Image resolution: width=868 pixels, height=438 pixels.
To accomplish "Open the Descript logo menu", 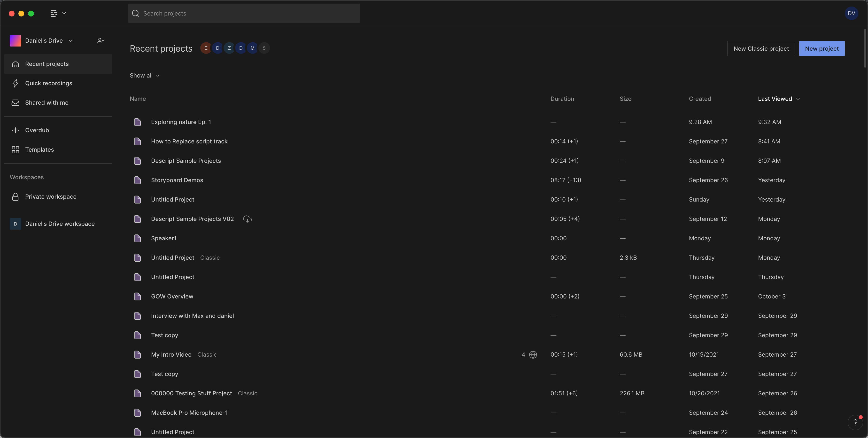I will point(54,14).
